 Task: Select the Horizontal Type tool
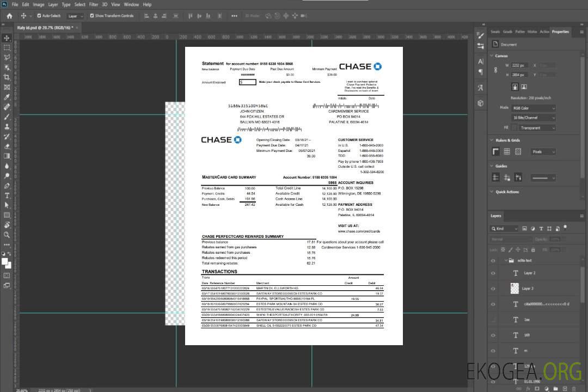click(7, 195)
